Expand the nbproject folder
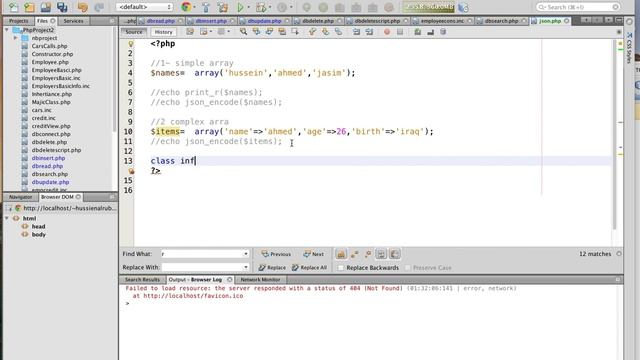 coord(16,38)
